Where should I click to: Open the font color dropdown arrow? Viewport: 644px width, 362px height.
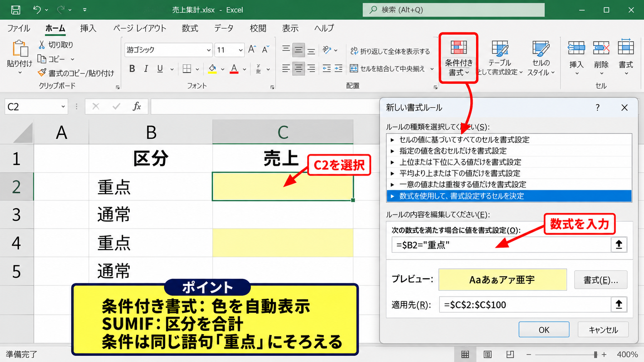pos(245,69)
